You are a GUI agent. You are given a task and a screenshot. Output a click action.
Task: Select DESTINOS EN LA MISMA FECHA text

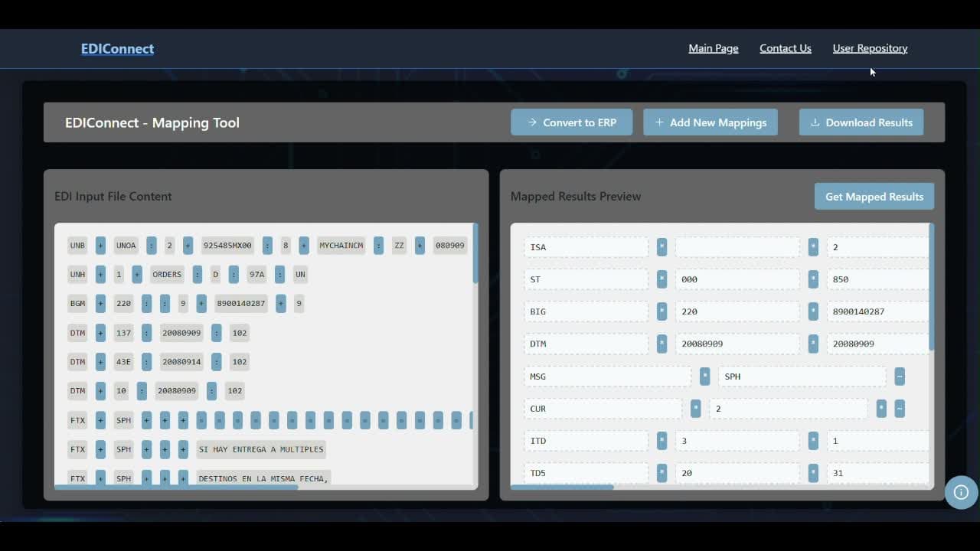point(263,478)
